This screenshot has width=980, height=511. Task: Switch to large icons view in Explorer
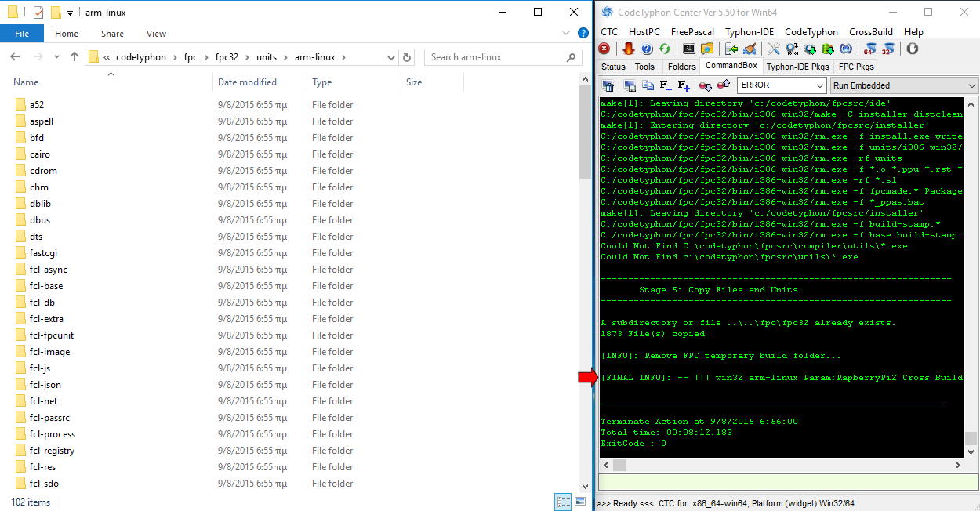tap(580, 502)
